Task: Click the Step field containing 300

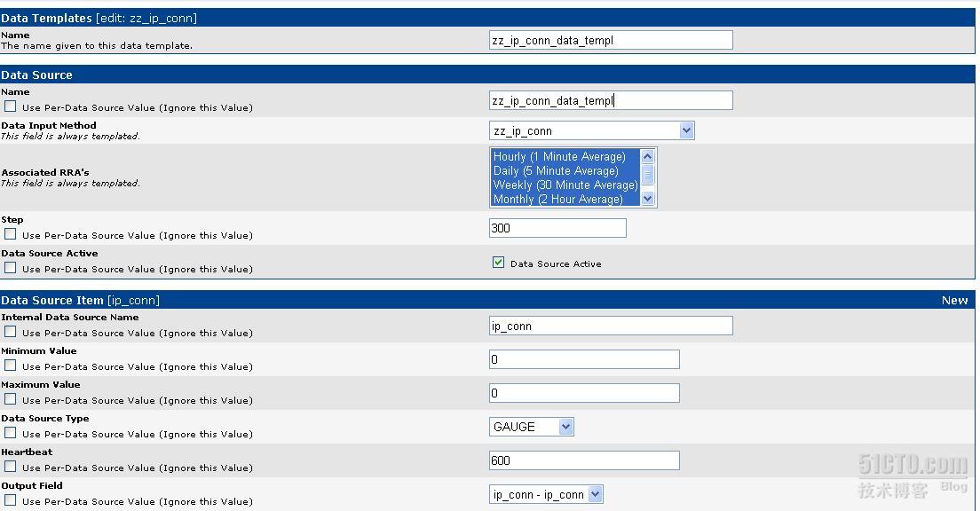Action: [557, 228]
